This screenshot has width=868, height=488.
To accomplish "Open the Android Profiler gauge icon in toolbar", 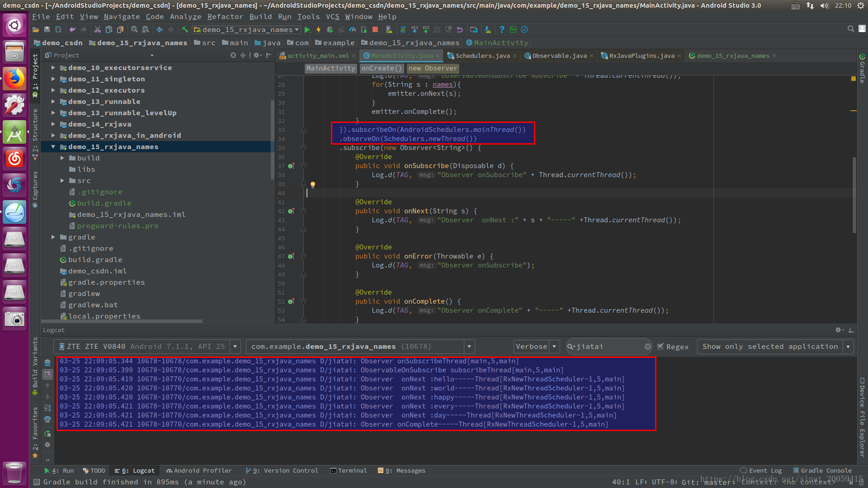I will 353,30.
